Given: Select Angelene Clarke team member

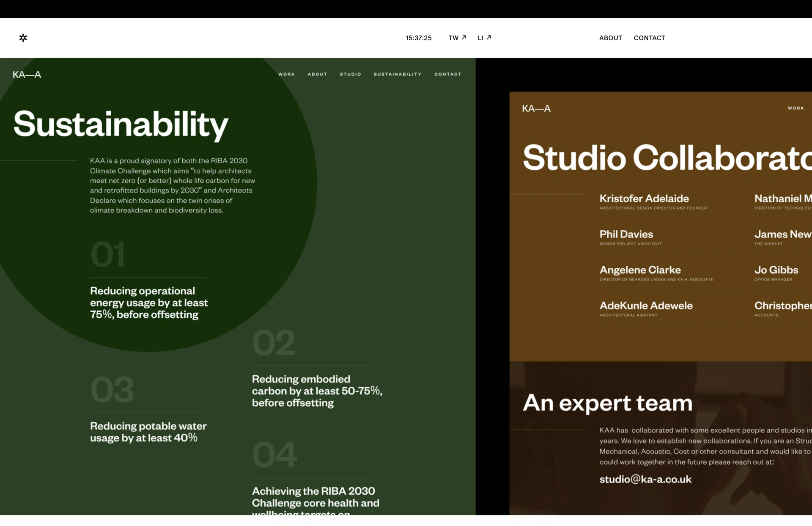Looking at the screenshot, I should click(x=640, y=270).
